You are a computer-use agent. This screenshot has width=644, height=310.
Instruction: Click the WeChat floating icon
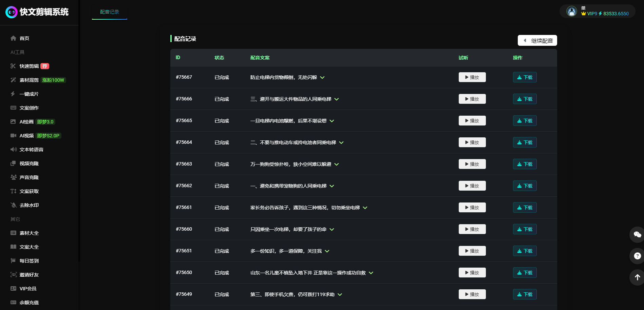click(x=637, y=234)
